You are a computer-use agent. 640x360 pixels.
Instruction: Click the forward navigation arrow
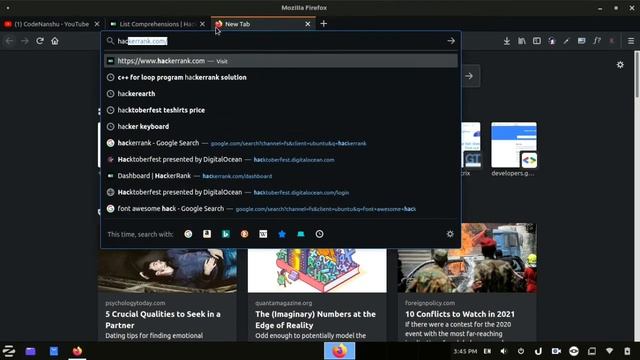(24, 41)
